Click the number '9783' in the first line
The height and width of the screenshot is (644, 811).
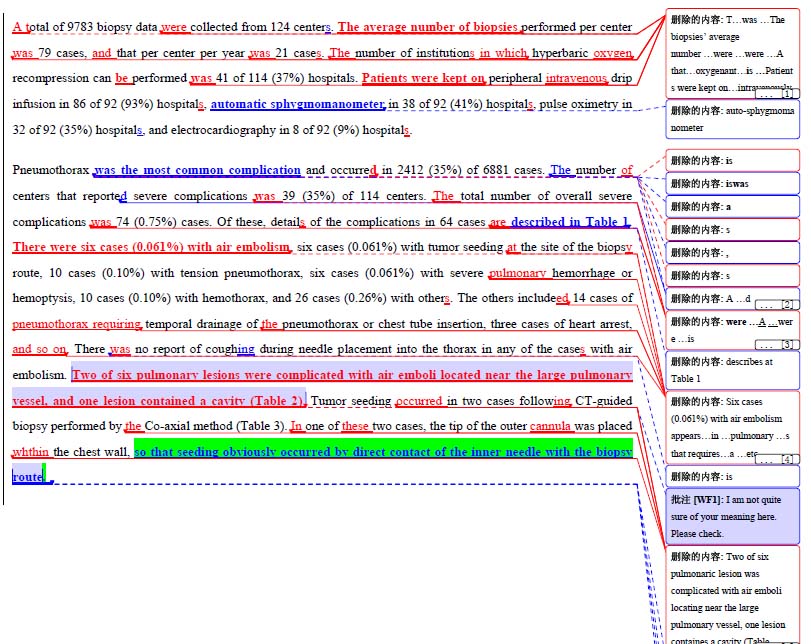click(80, 27)
